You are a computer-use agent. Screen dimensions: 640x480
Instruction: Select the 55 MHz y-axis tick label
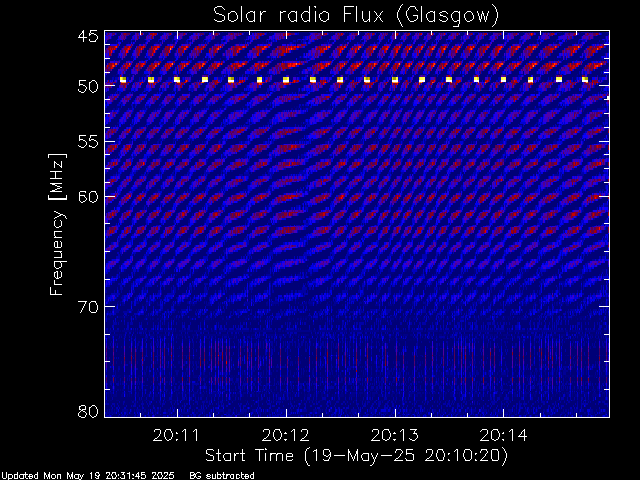tap(87, 143)
